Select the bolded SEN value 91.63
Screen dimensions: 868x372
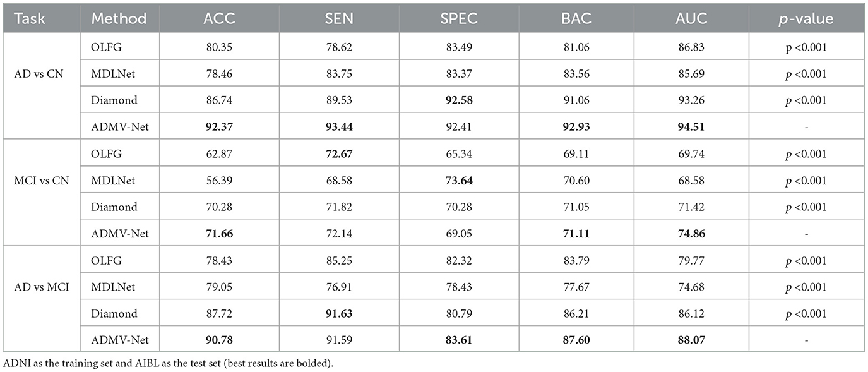(x=339, y=314)
